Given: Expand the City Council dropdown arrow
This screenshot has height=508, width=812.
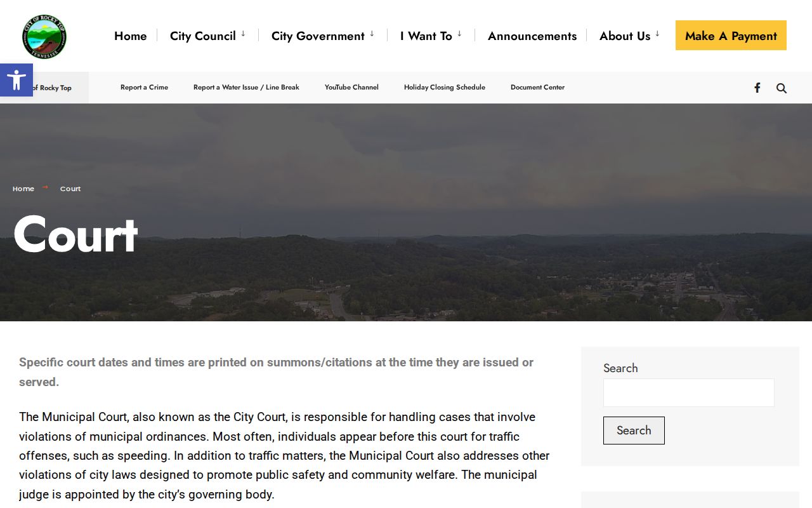Looking at the screenshot, I should [x=243, y=34].
